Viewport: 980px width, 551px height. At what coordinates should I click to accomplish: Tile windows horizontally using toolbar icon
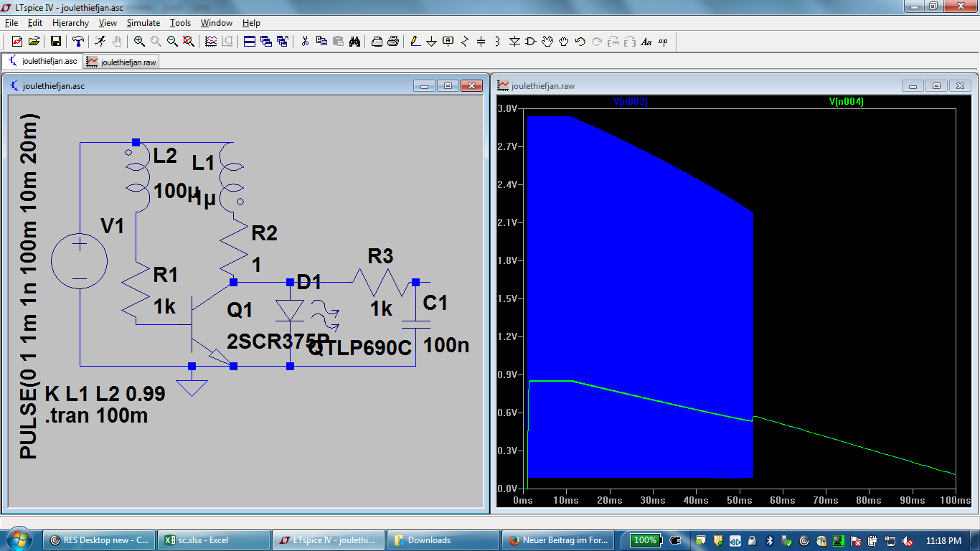(250, 42)
